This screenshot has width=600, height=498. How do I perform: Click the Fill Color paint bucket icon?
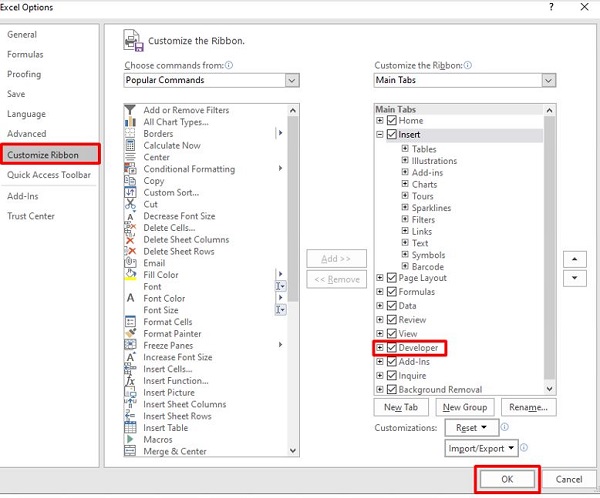130,275
